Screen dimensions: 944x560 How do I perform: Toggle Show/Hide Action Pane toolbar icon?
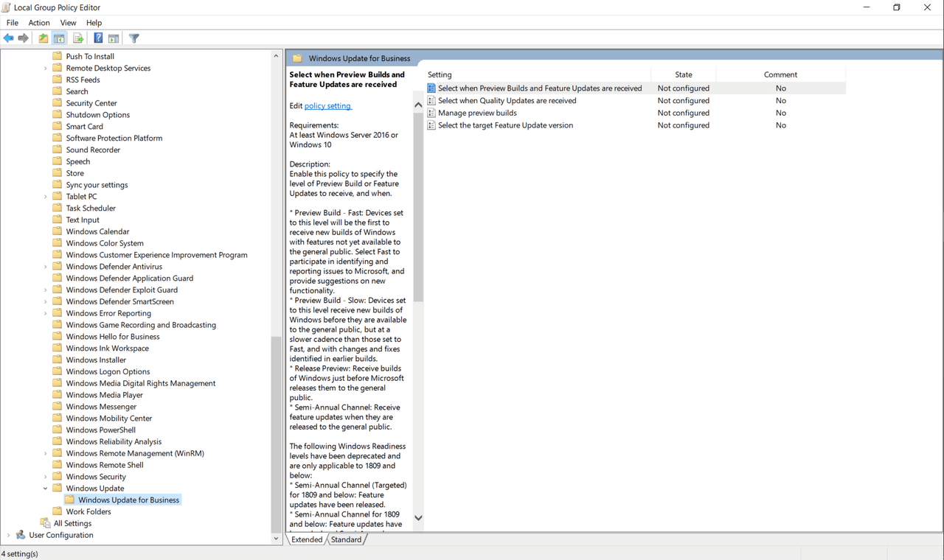[x=114, y=38]
